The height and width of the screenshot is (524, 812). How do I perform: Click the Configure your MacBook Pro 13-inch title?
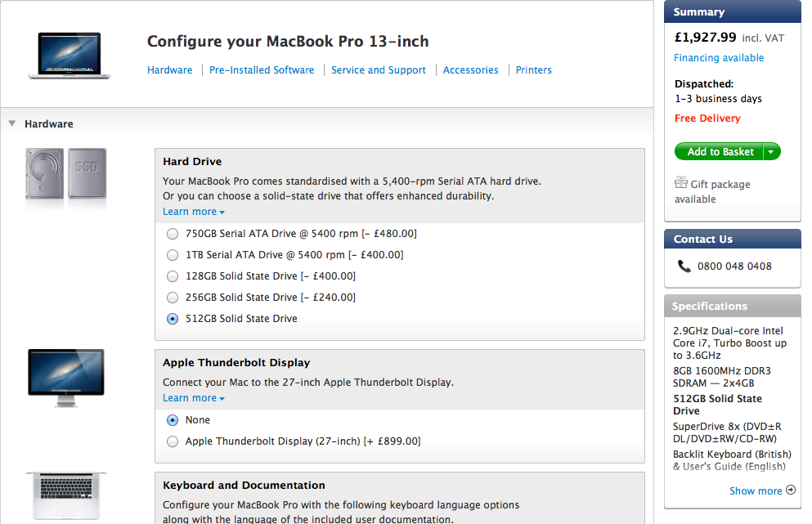pyautogui.click(x=288, y=42)
